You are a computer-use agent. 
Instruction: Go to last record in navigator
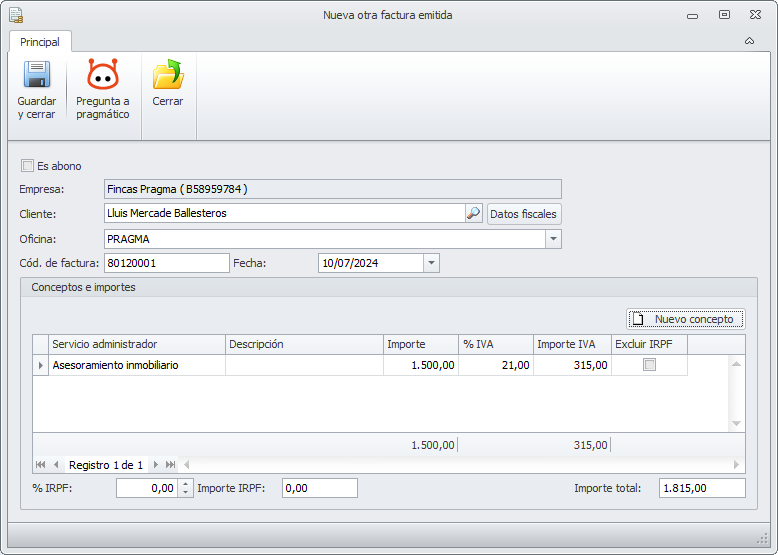[x=171, y=465]
